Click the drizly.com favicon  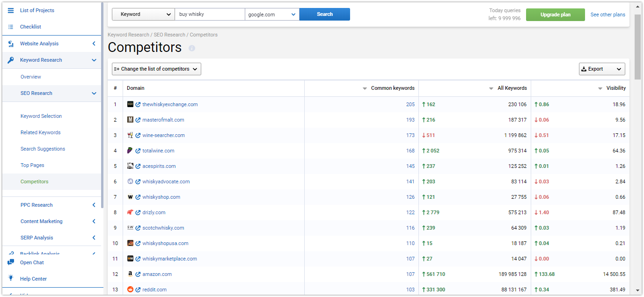coord(130,212)
